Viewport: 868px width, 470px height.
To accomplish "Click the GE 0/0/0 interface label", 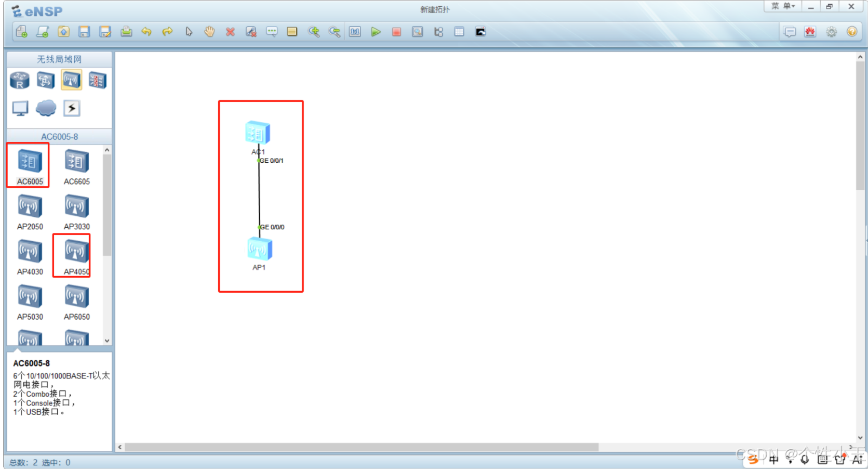I will tap(272, 227).
